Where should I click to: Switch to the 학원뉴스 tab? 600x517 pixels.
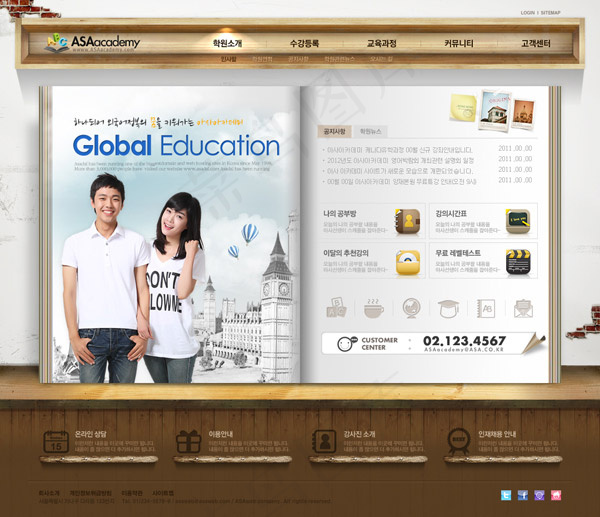coord(370,131)
